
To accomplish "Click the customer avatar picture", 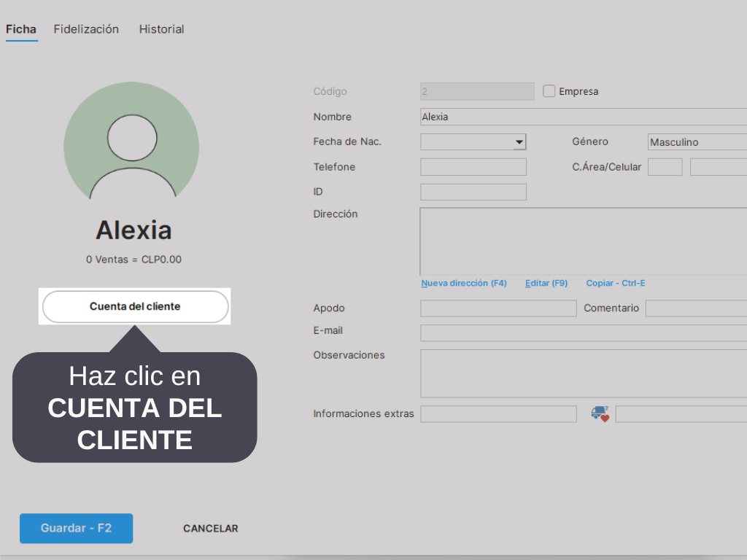I will coord(131,141).
